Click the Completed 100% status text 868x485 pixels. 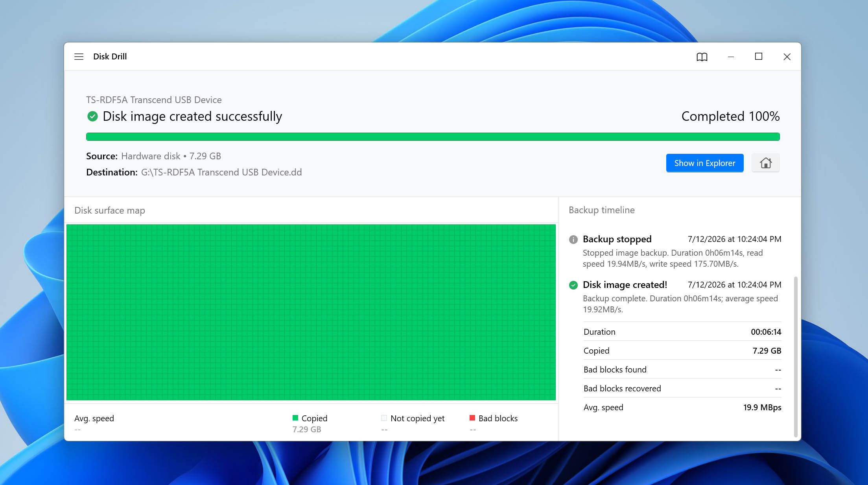coord(730,116)
